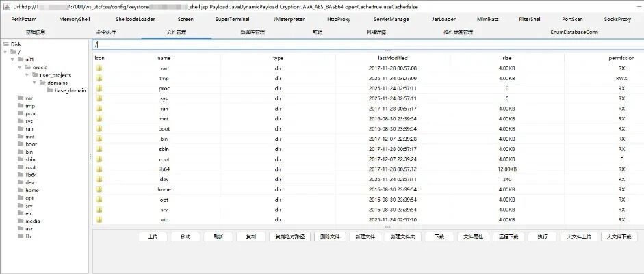Open the PetitPotam plugin tab

[24, 19]
